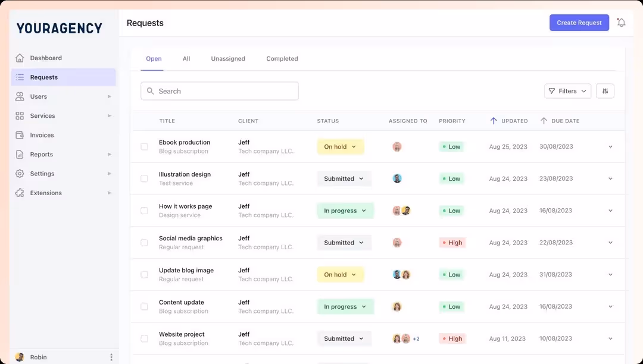Screen dimensions: 643x364
Task: Open the Ebook production request title
Action: tap(185, 142)
